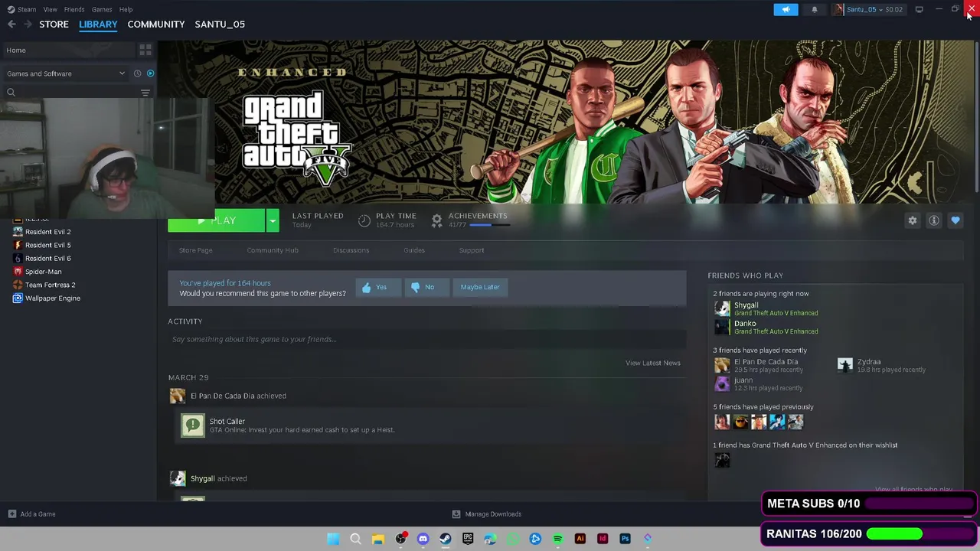Viewport: 980px width, 551px height.
Task: Open the Games menu
Action: click(x=102, y=9)
